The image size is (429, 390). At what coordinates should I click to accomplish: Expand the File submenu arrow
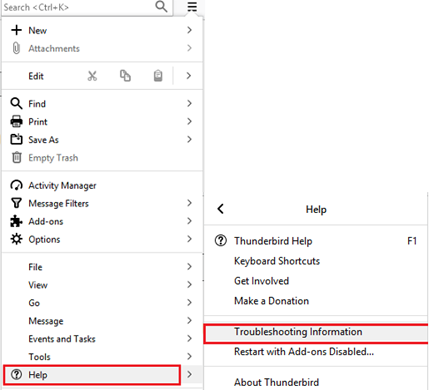(x=189, y=267)
